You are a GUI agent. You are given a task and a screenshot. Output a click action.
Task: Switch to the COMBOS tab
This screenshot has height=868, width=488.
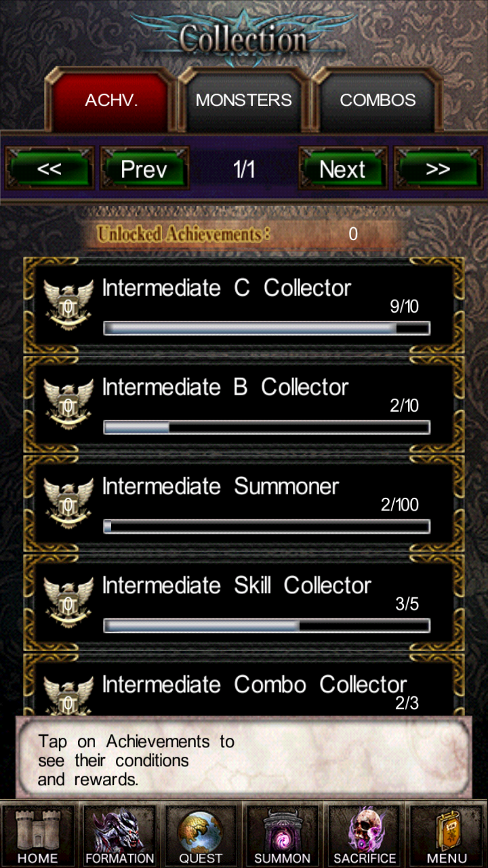point(378,100)
